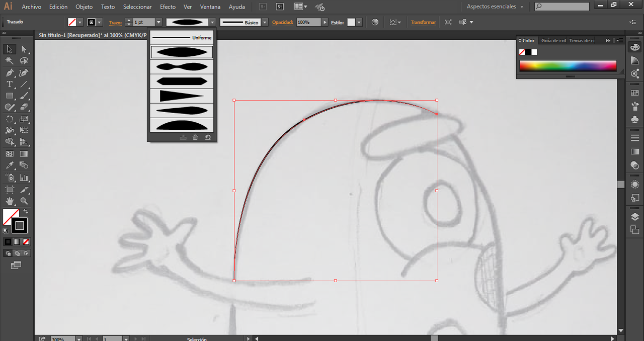The image size is (644, 341).
Task: Open the Archivo menu
Action: pyautogui.click(x=31, y=7)
